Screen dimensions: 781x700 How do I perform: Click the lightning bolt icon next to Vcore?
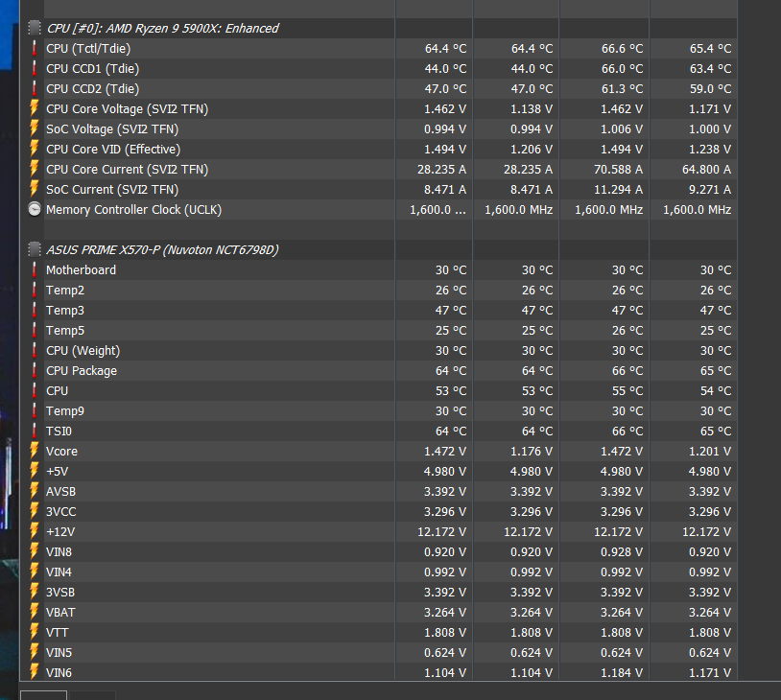tap(35, 451)
